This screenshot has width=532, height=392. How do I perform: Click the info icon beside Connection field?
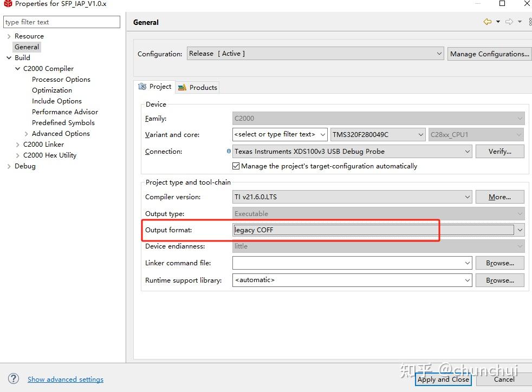[x=228, y=152]
